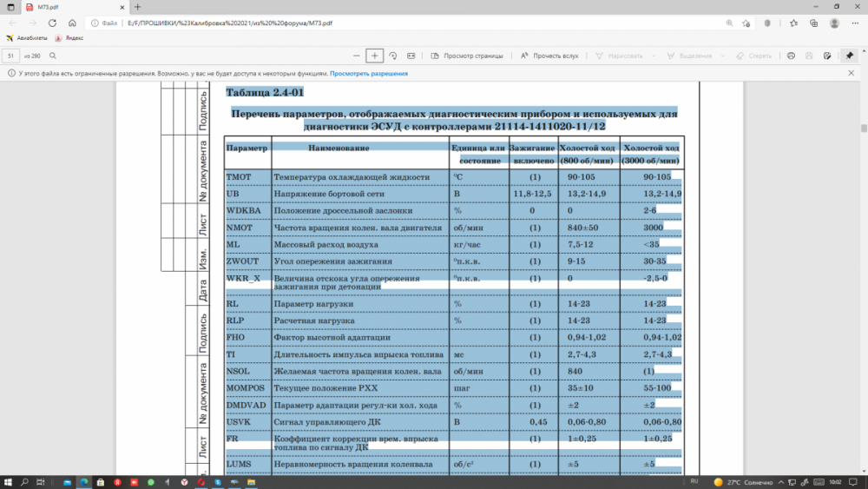The height and width of the screenshot is (489, 868).
Task: Open the Windows Start menu
Action: 9,481
